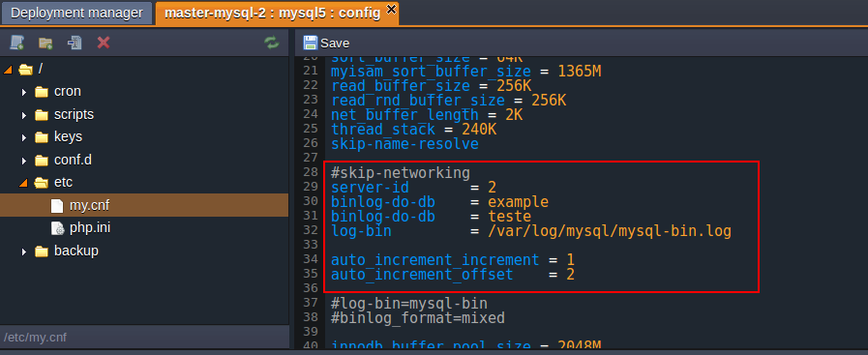Expand the backup folder arrow

(24, 252)
